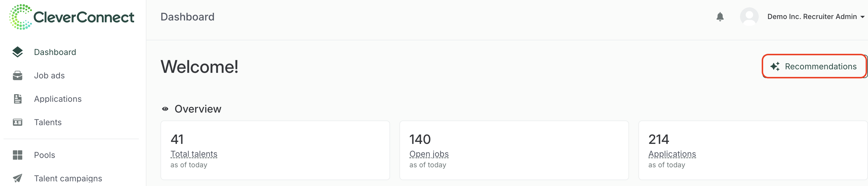Click the Talents ID card icon

click(18, 123)
